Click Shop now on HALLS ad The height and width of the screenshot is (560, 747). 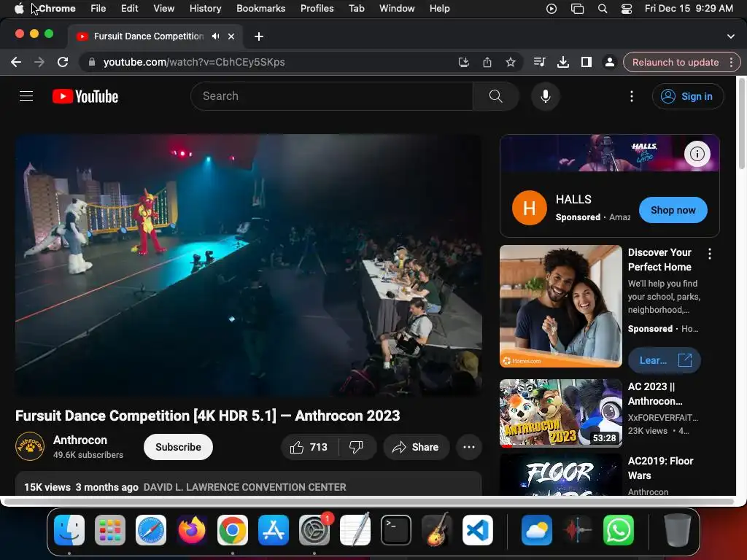pyautogui.click(x=673, y=210)
